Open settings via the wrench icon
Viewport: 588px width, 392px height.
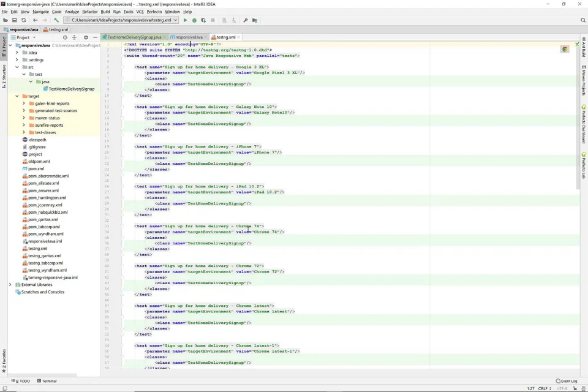[x=246, y=20]
